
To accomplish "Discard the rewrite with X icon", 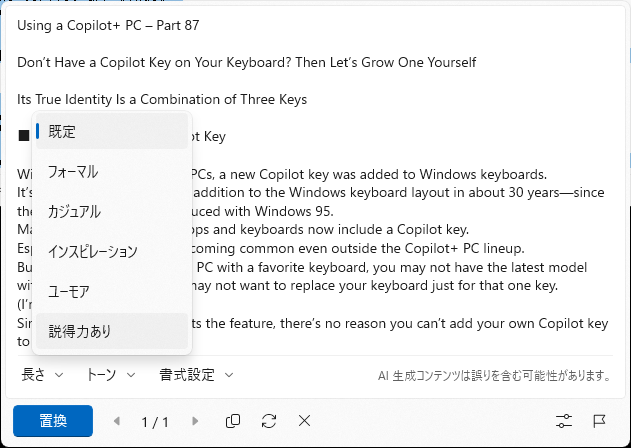I will click(x=305, y=421).
